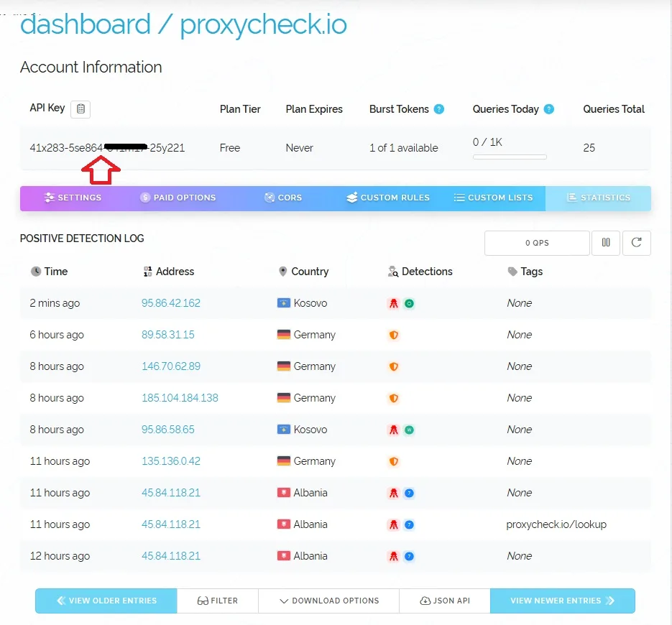Open the Paid Options tab
The width and height of the screenshot is (672, 625).
pyautogui.click(x=178, y=198)
